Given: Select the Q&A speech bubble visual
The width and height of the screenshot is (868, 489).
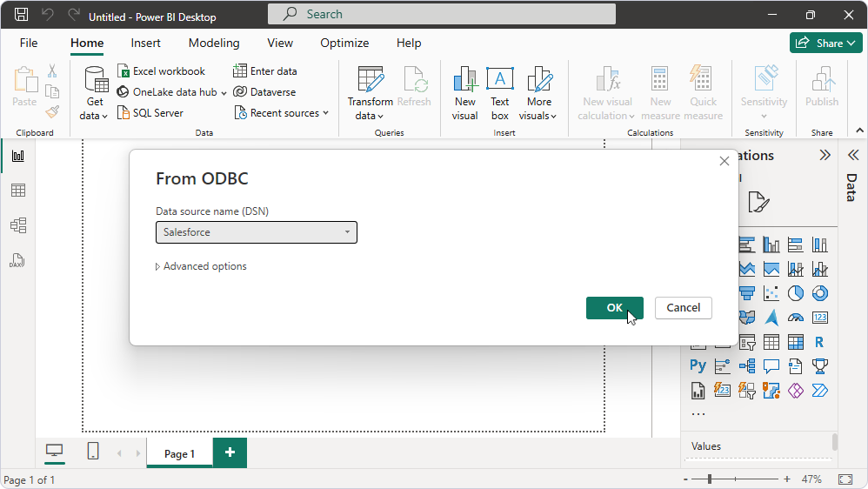Looking at the screenshot, I should 771,366.
